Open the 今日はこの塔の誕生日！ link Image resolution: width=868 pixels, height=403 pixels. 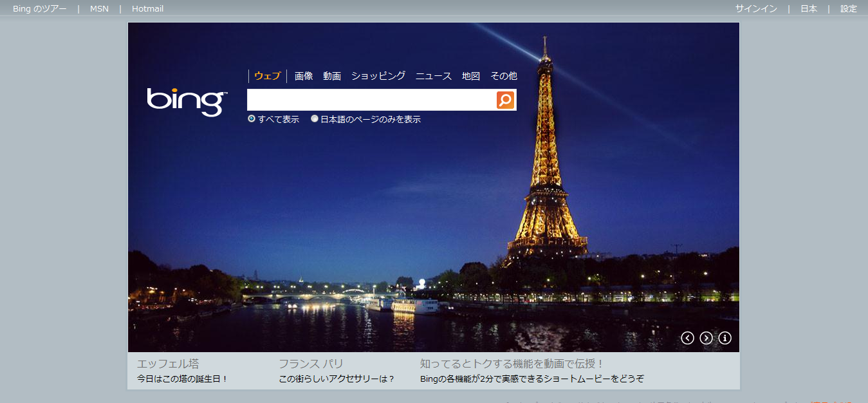pos(183,379)
